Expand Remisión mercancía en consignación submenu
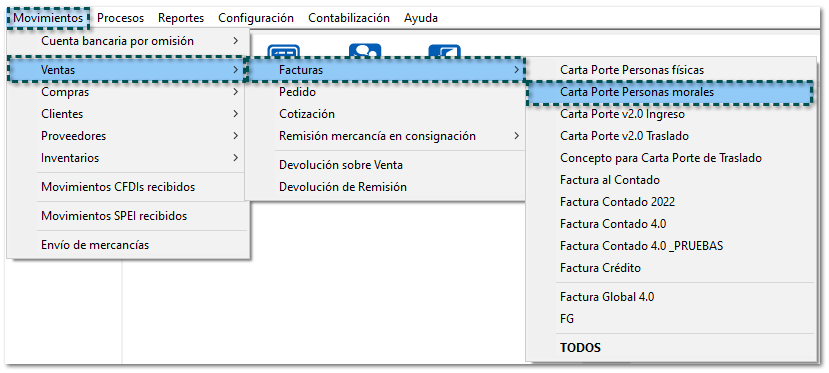The image size is (829, 373). pyautogui.click(x=385, y=136)
